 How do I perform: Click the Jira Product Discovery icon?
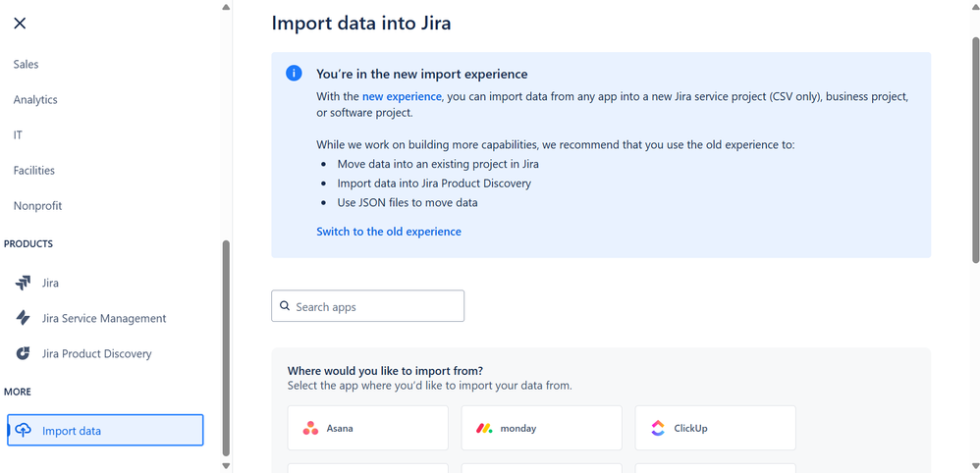coord(24,353)
